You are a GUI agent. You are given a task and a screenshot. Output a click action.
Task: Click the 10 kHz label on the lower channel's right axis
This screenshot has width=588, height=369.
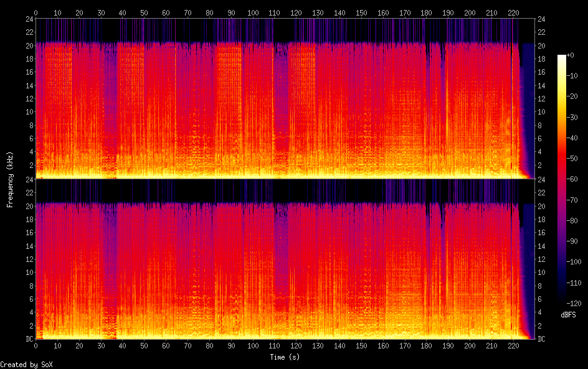541,273
